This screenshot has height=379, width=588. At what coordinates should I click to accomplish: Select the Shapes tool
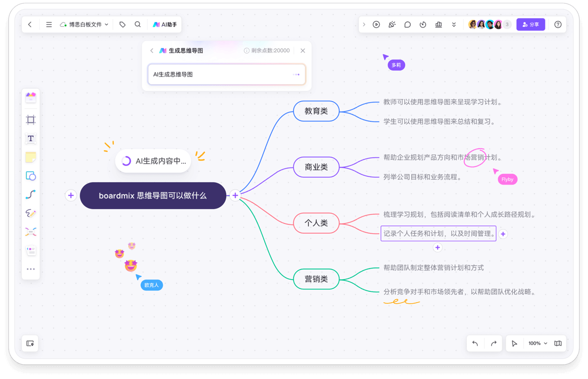(x=31, y=175)
